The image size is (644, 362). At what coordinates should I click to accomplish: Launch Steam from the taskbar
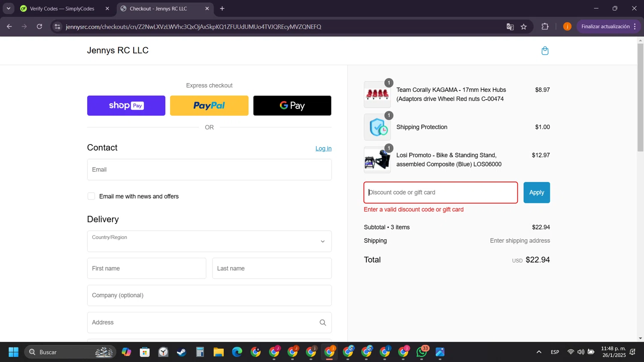tap(182, 352)
